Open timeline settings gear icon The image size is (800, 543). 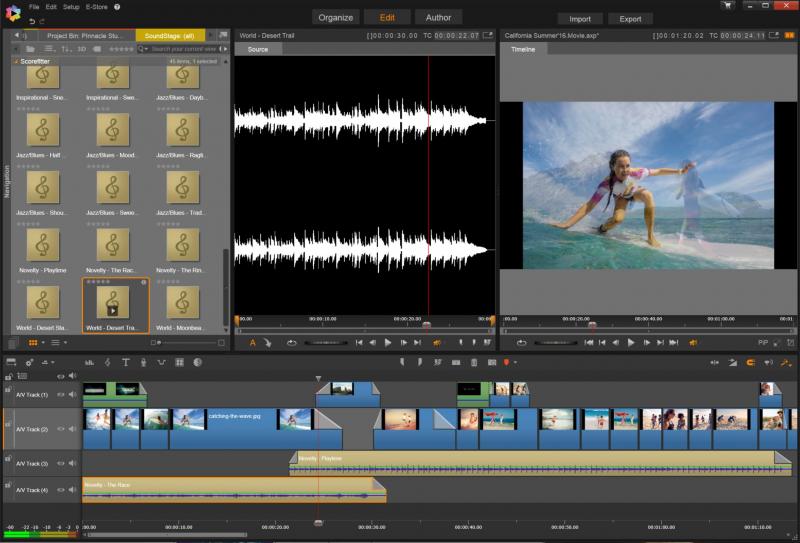pyautogui.click(x=29, y=362)
